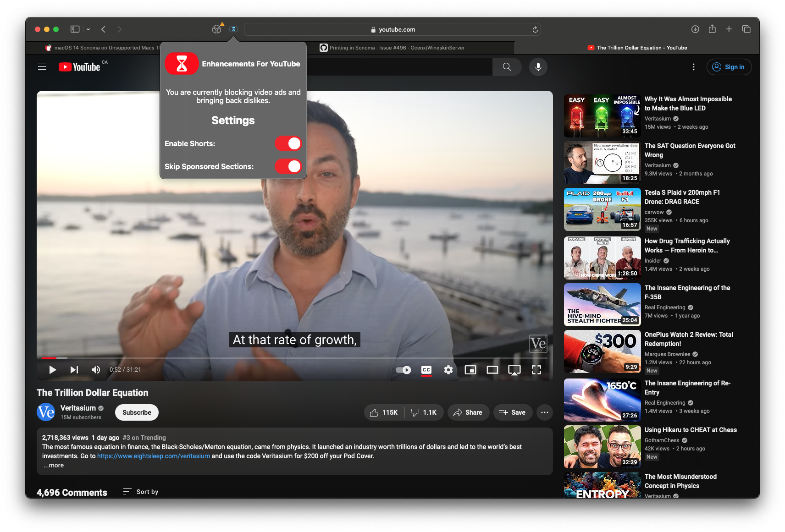Screen dimensions: 785x532
Task: Open the Hikaru CHEAT at Chess thumbnail
Action: click(x=602, y=447)
